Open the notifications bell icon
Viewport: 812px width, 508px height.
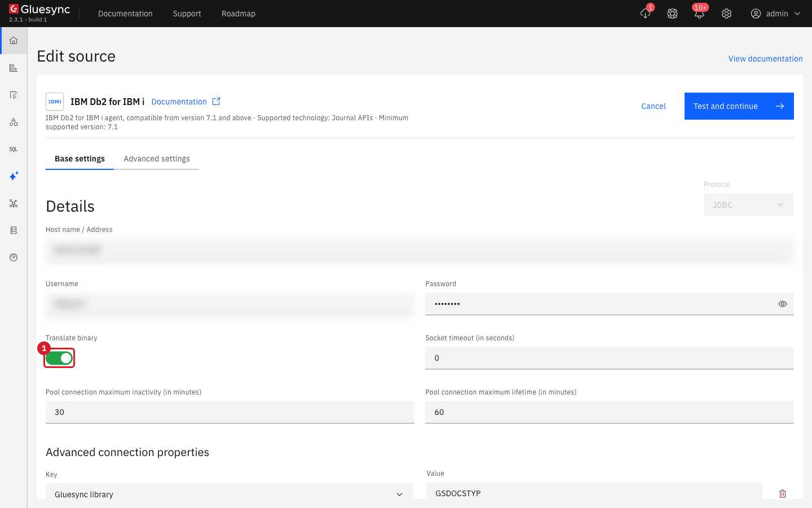pyautogui.click(x=699, y=14)
